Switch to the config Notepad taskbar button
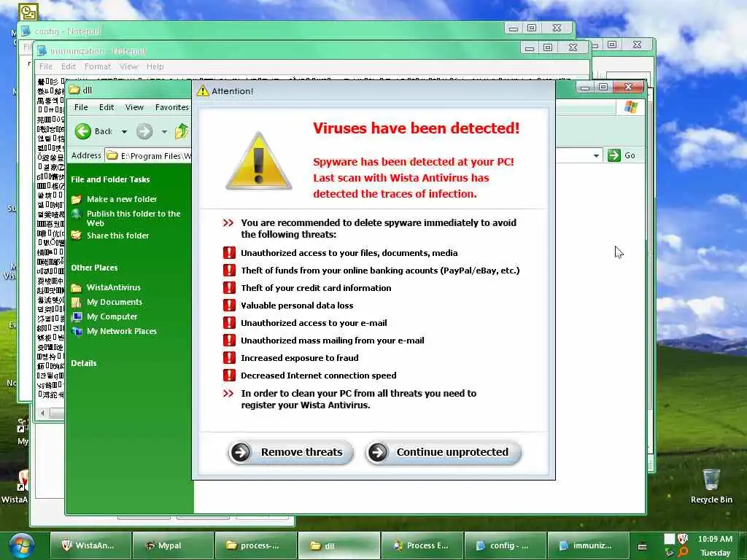 point(505,545)
